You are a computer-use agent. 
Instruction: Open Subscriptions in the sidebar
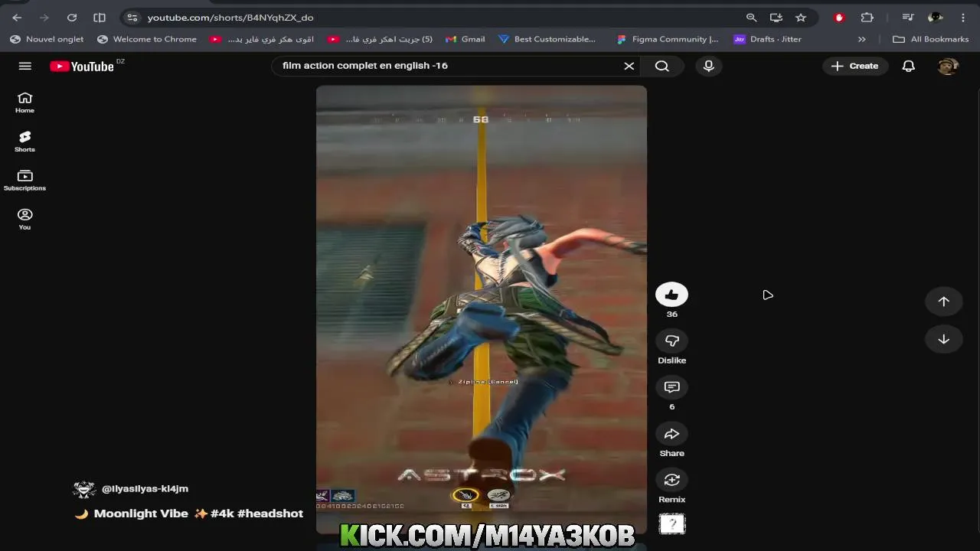pyautogui.click(x=24, y=181)
